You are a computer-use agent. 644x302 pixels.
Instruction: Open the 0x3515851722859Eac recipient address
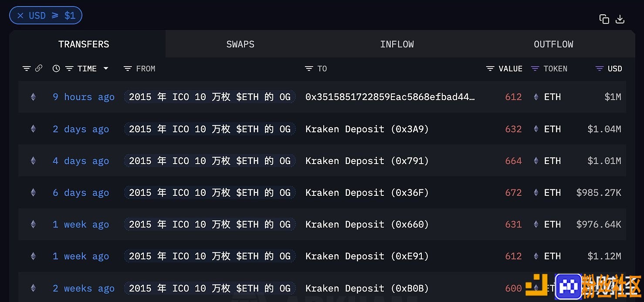(x=390, y=97)
